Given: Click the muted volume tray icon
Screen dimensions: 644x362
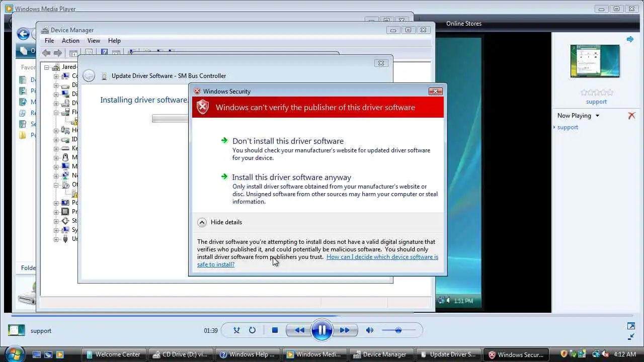Looking at the screenshot, I should point(605,354).
